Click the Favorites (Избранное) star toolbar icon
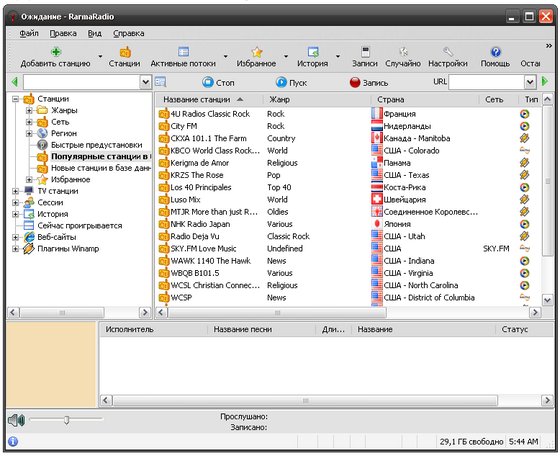 tap(256, 52)
